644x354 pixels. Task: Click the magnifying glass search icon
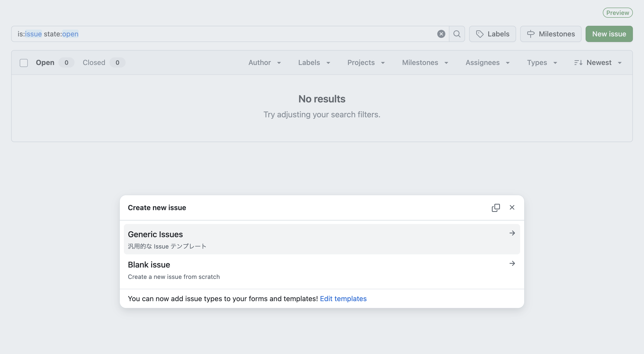(457, 34)
